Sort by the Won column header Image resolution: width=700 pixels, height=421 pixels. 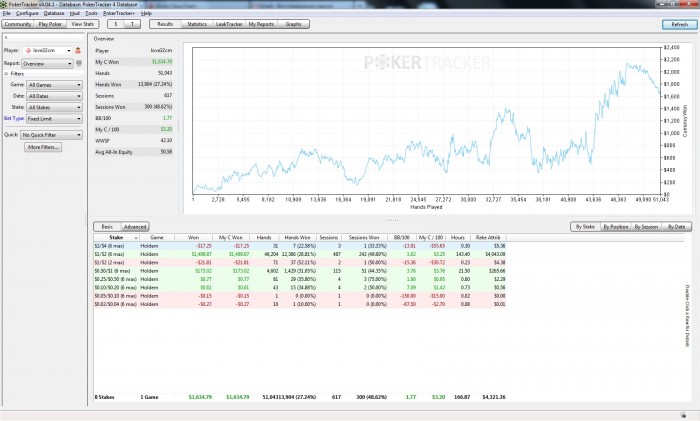coord(193,238)
